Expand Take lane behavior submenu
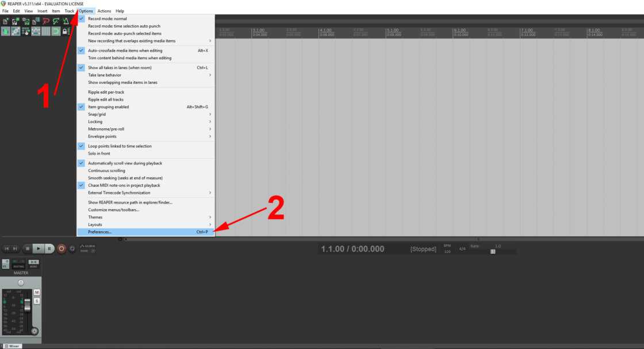 (x=145, y=75)
